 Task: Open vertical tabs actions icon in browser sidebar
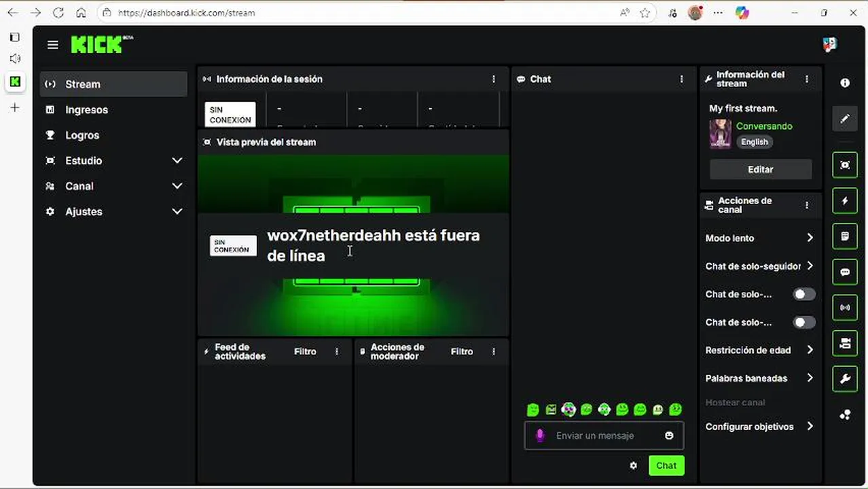click(15, 37)
